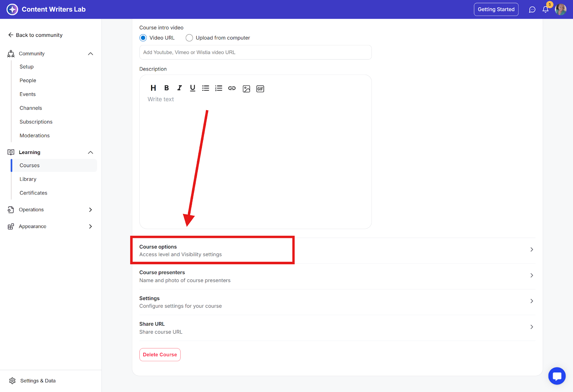
Task: Click the Community people icon in sidebar
Action: tap(11, 54)
